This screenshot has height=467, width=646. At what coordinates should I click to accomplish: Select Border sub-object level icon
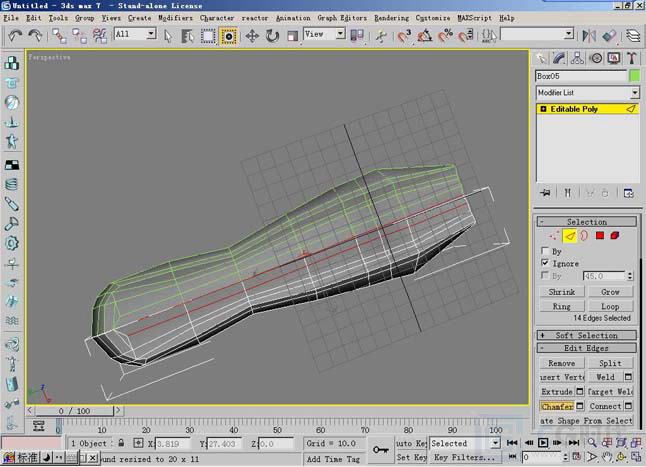click(584, 236)
